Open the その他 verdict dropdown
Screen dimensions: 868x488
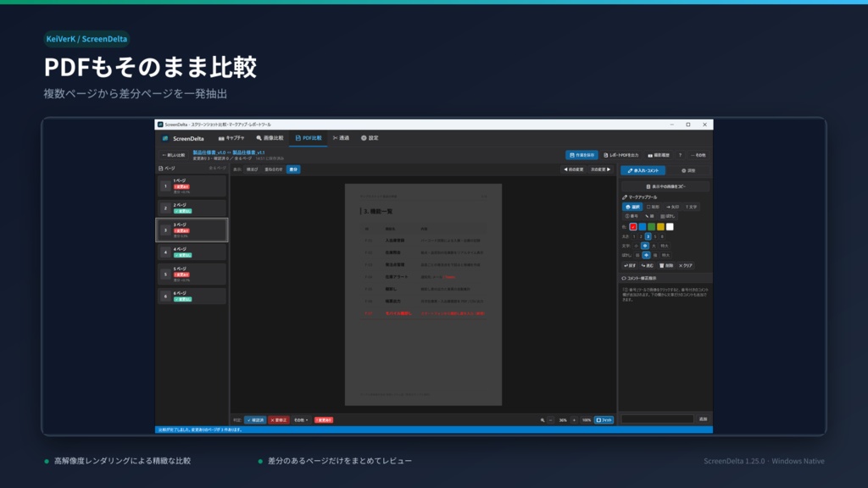point(301,420)
